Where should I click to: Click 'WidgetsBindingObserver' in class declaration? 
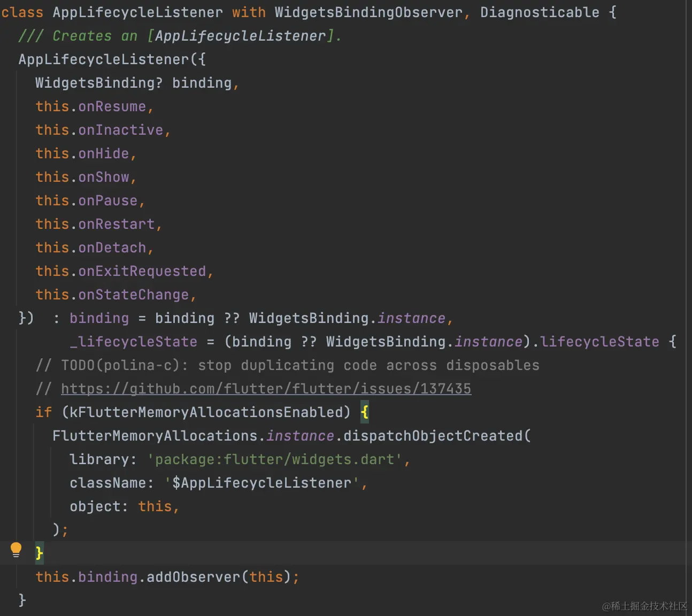click(368, 12)
